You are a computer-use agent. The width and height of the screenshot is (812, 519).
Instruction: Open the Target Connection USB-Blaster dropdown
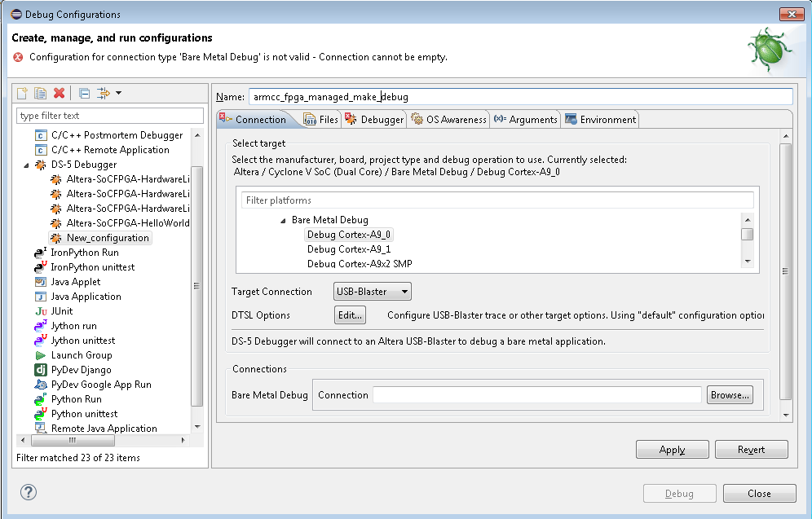tap(373, 292)
